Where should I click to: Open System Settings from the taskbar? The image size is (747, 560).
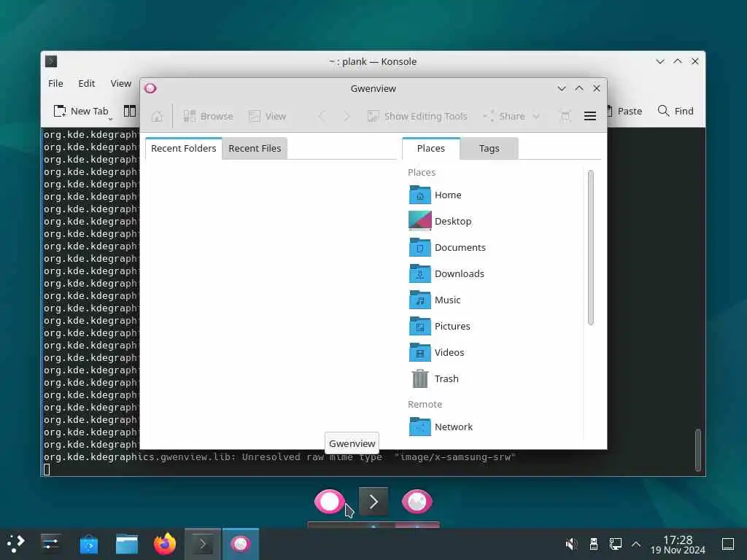click(50, 544)
